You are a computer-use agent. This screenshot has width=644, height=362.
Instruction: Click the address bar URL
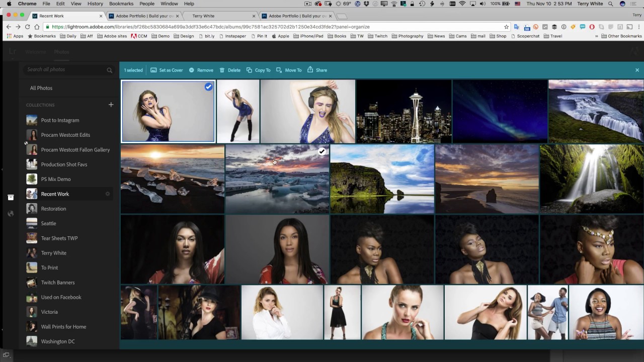click(x=210, y=27)
